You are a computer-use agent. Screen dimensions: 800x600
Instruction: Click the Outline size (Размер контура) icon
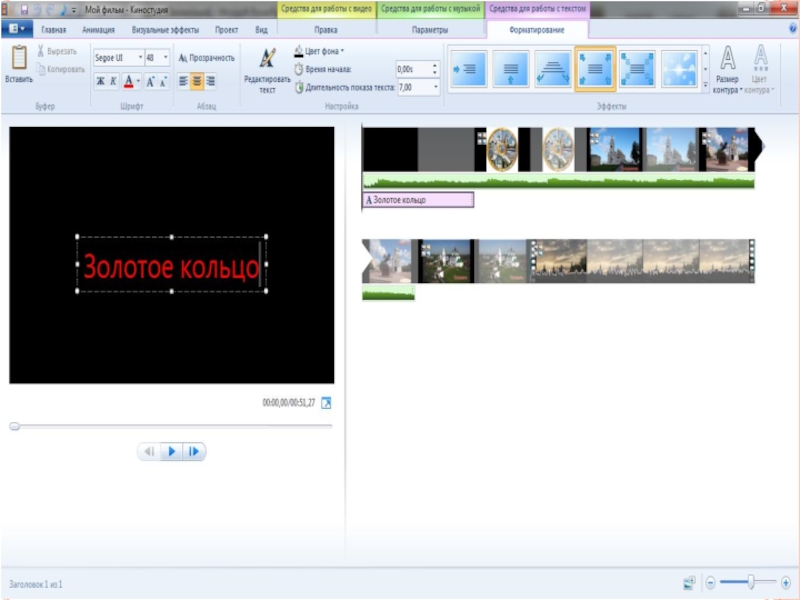pos(728,59)
